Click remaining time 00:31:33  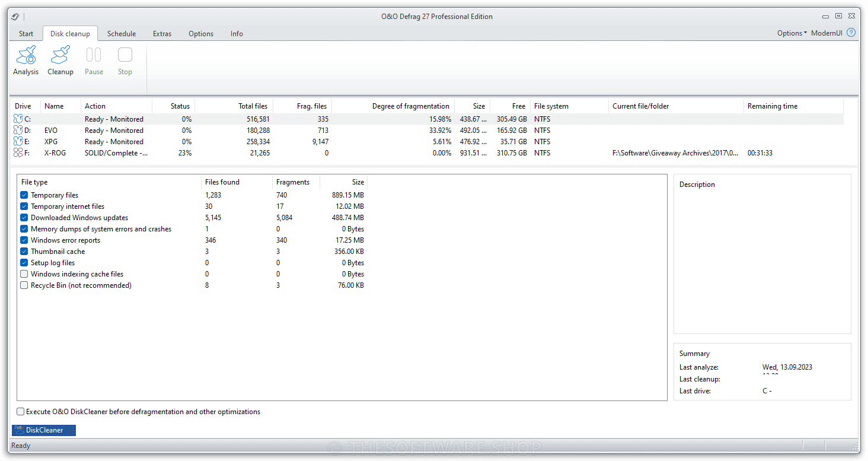tap(760, 153)
